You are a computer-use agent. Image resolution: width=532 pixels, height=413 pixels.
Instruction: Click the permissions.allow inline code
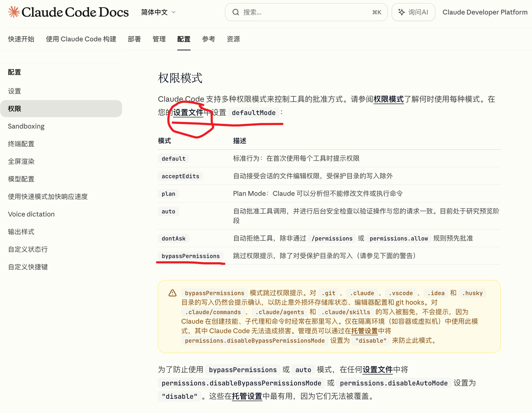399,238
